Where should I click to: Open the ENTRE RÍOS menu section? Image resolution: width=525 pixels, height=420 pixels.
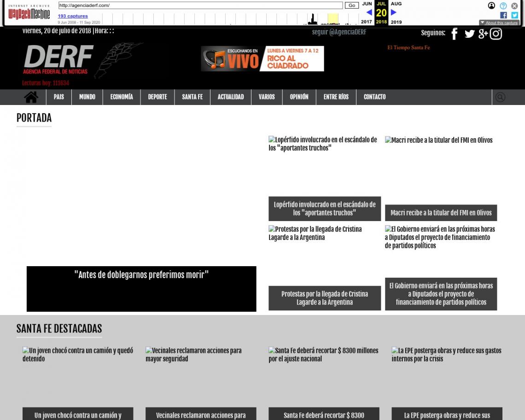336,97
